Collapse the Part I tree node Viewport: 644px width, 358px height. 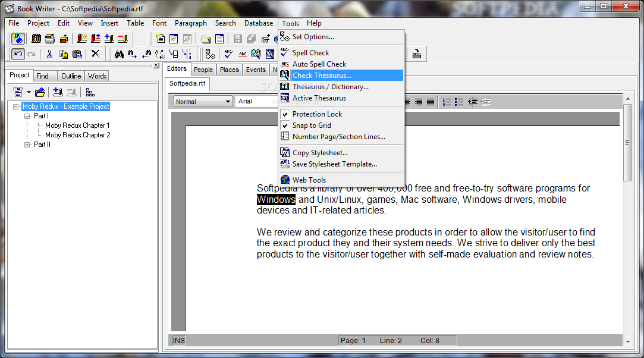(27, 116)
